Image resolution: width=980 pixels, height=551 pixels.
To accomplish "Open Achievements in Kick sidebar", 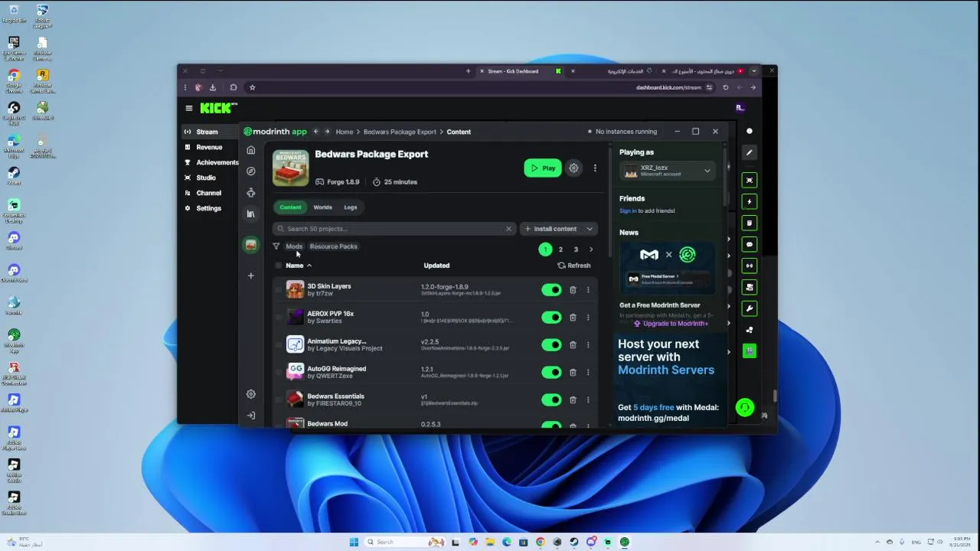I will [x=211, y=162].
